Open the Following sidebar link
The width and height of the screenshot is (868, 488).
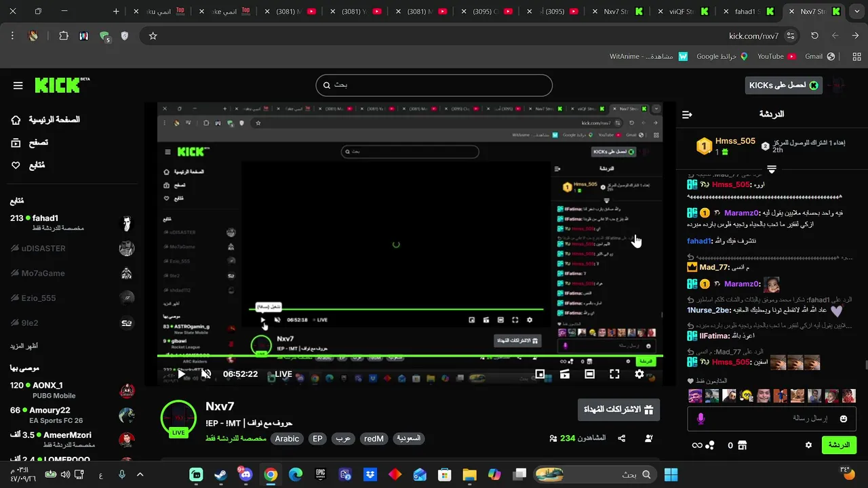[28, 165]
